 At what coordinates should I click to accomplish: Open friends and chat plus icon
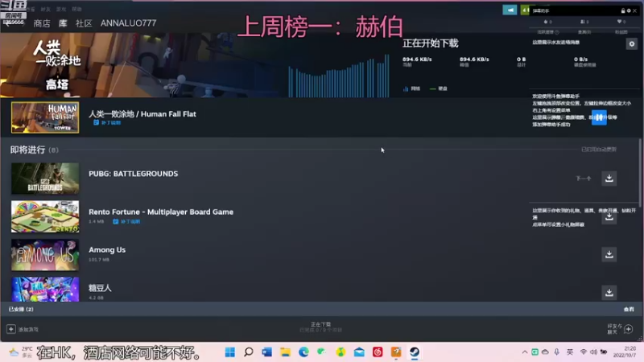[629, 329]
